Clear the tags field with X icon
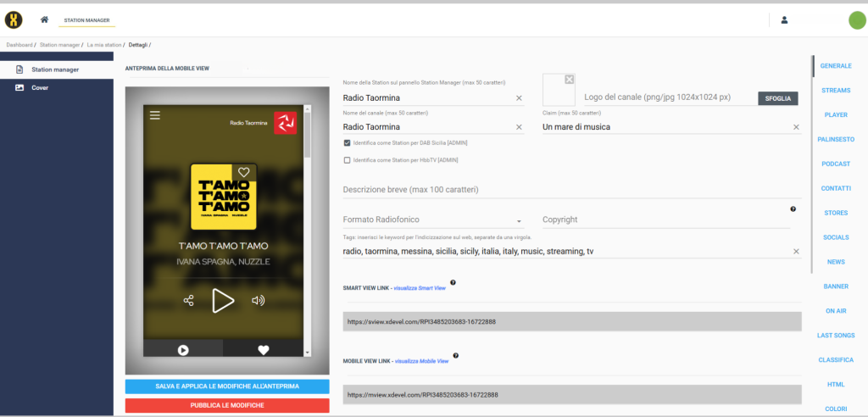The image size is (868, 417). click(x=796, y=252)
